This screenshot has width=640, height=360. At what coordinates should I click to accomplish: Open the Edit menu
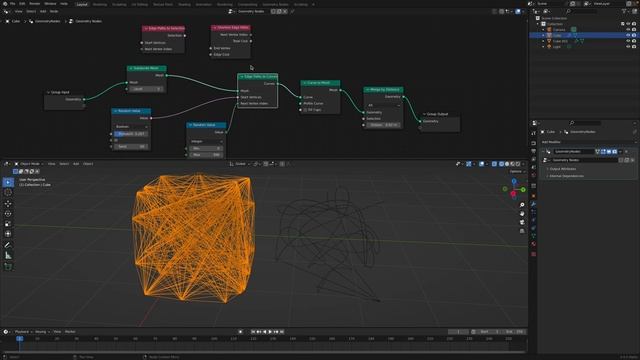(22, 4)
